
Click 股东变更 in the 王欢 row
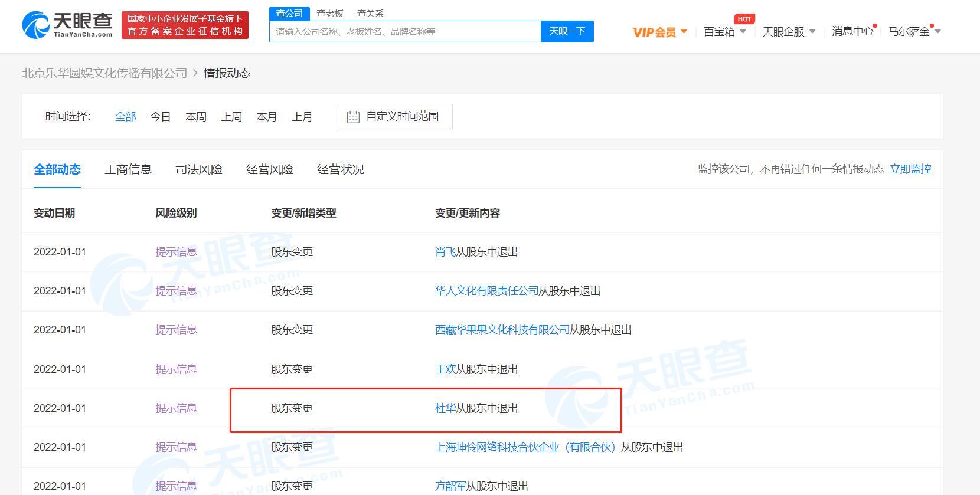[292, 369]
